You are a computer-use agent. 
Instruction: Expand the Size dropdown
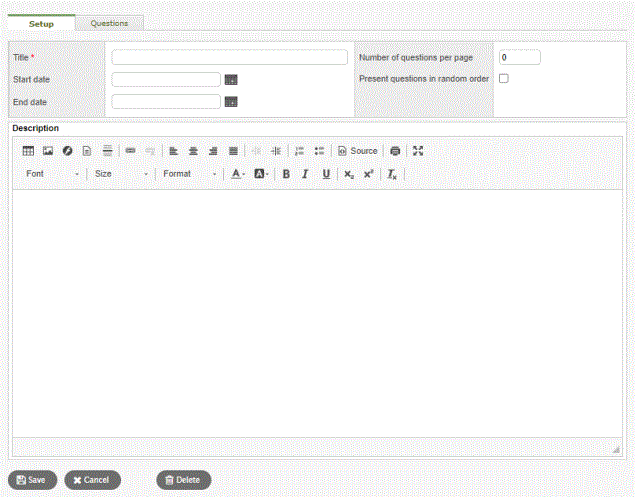pyautogui.click(x=121, y=174)
